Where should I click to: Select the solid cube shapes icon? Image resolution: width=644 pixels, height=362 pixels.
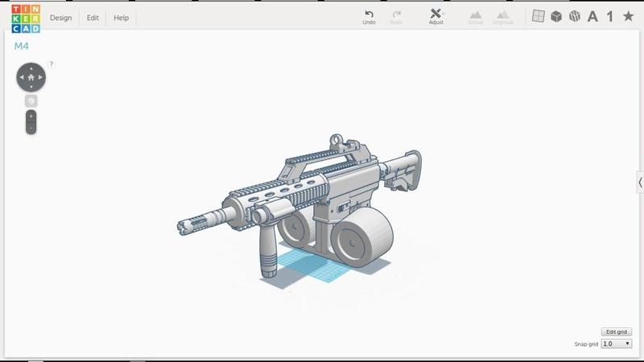pyautogui.click(x=556, y=16)
